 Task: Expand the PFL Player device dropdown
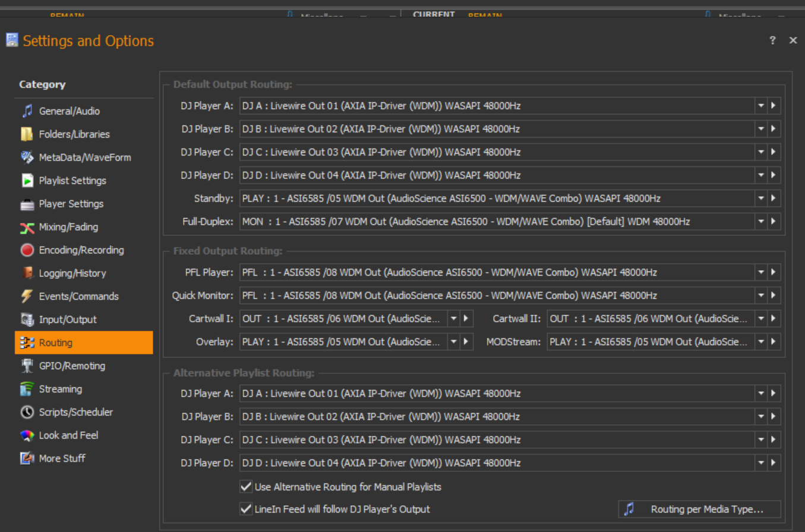click(760, 273)
